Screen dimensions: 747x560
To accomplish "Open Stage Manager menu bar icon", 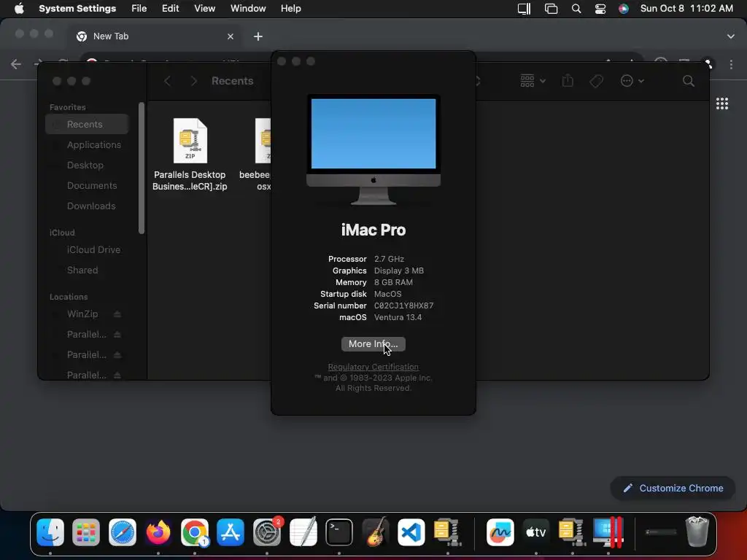I will [x=551, y=9].
